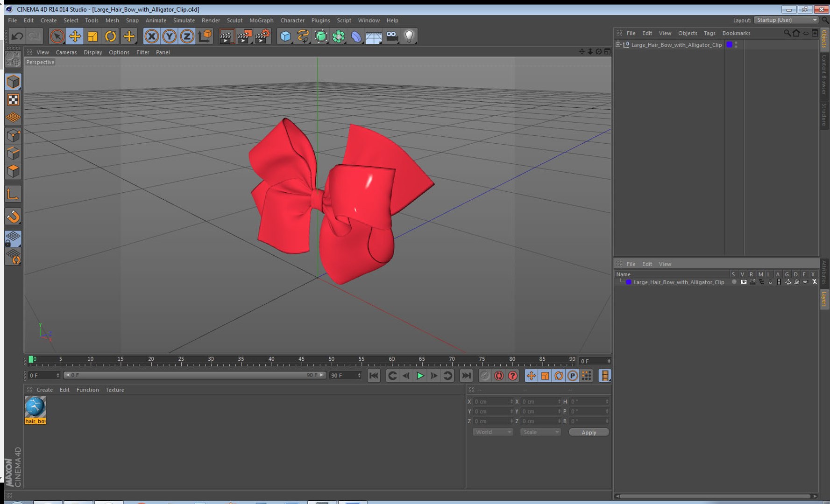The image size is (830, 504).
Task: Expand the Large_Hair_Bow_with_Alligator_Clip object tree
Action: click(x=618, y=45)
